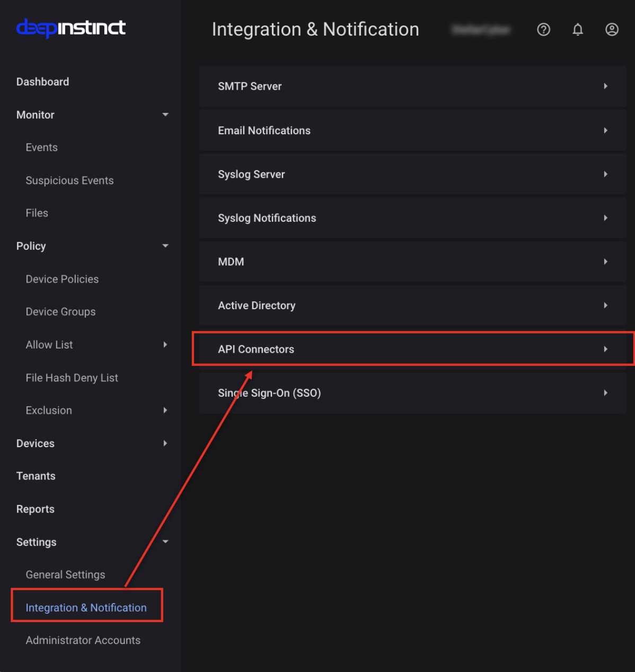
Task: Go to Dashboard in sidebar
Action: 42,82
